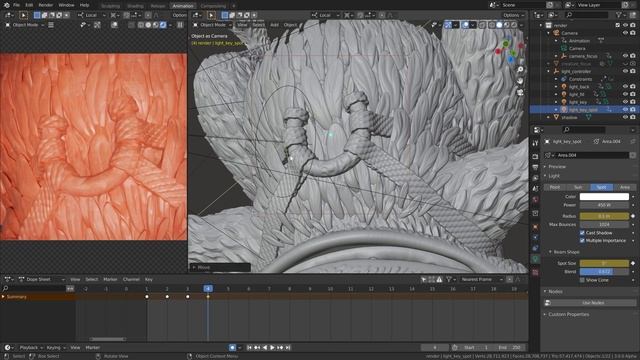Click the dope sheet errors-only warning icon
Image resolution: width=640 pixels, height=360 pixels.
click(x=439, y=280)
